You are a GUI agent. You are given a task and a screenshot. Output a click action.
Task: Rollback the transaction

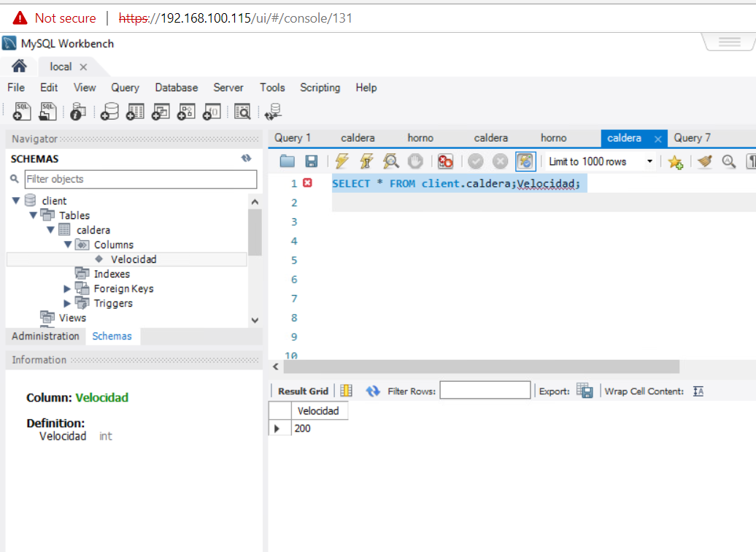pyautogui.click(x=500, y=161)
